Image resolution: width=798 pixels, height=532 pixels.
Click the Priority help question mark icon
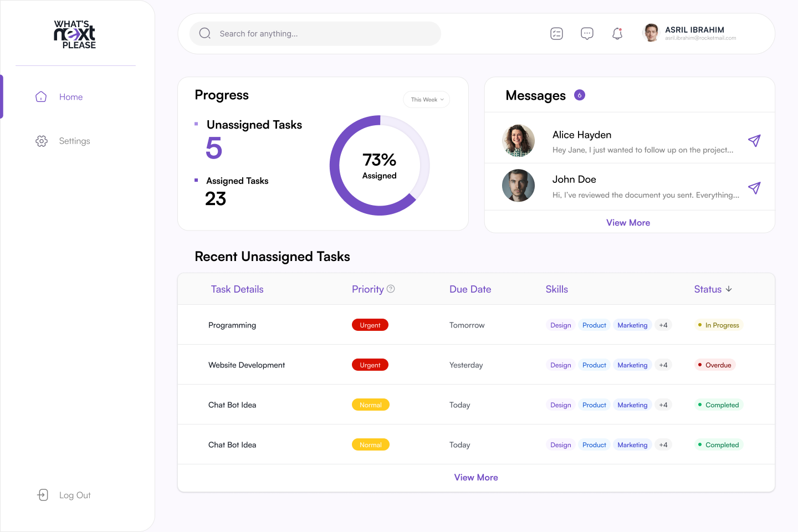coord(391,289)
